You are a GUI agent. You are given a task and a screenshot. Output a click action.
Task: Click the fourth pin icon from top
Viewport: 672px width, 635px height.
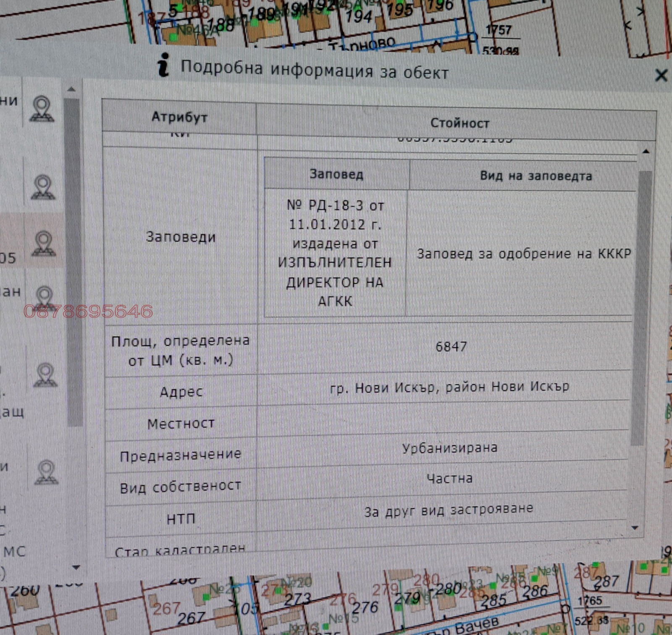pos(45,297)
